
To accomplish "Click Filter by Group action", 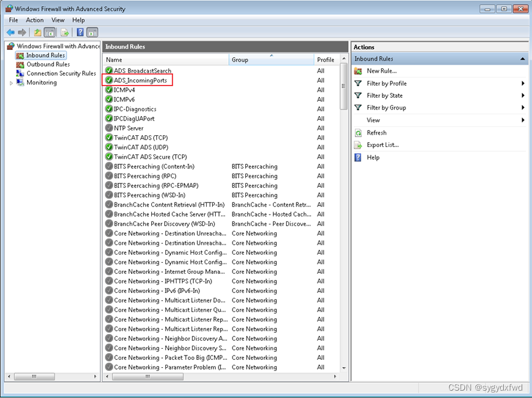I will click(386, 108).
